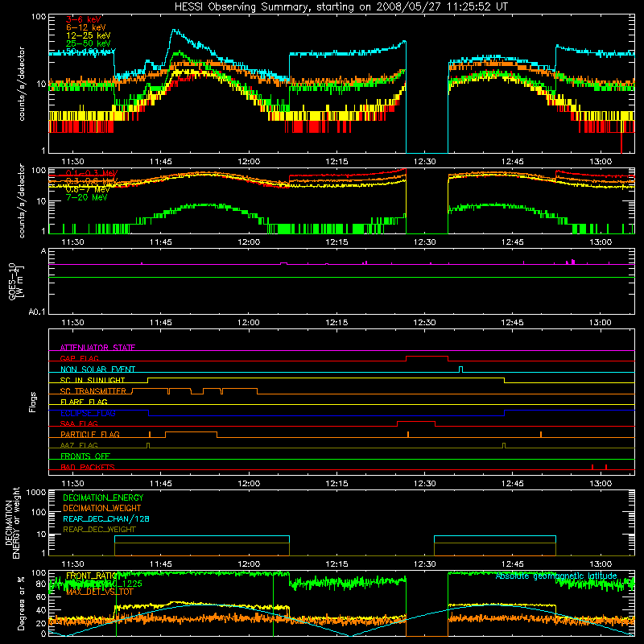The height and width of the screenshot is (644, 644).
Task: Select the 6-12 keV legend label
Action: click(x=86, y=27)
